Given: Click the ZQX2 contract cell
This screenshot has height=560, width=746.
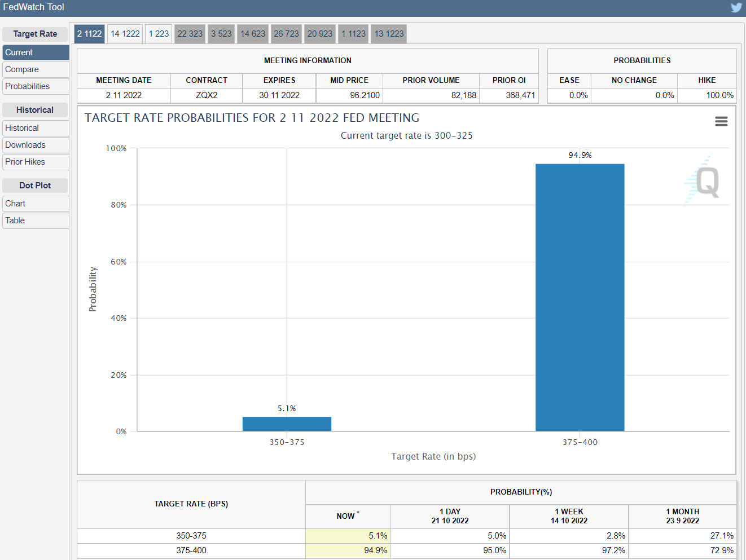Looking at the screenshot, I should click(x=207, y=95).
